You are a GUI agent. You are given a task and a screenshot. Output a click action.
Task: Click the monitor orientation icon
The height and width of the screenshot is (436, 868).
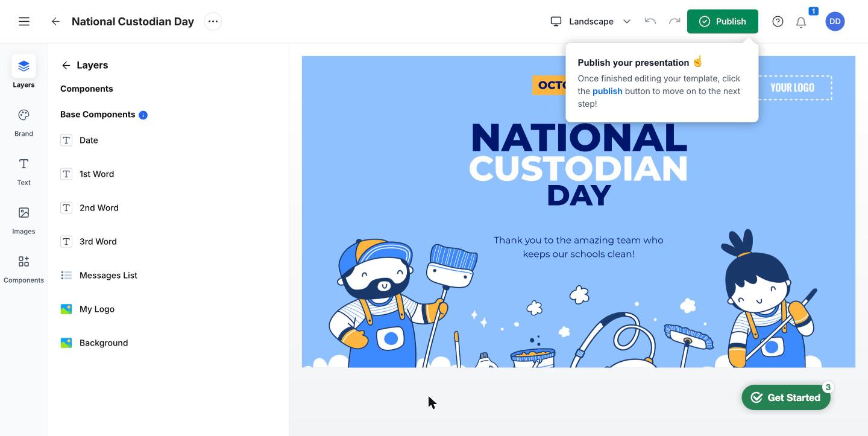tap(556, 22)
